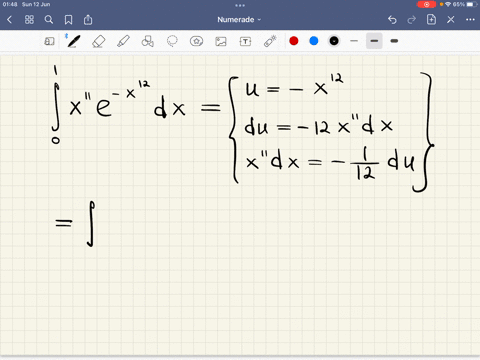Select the Laser pointer tool
The width and height of the screenshot is (480, 360).
[270, 41]
